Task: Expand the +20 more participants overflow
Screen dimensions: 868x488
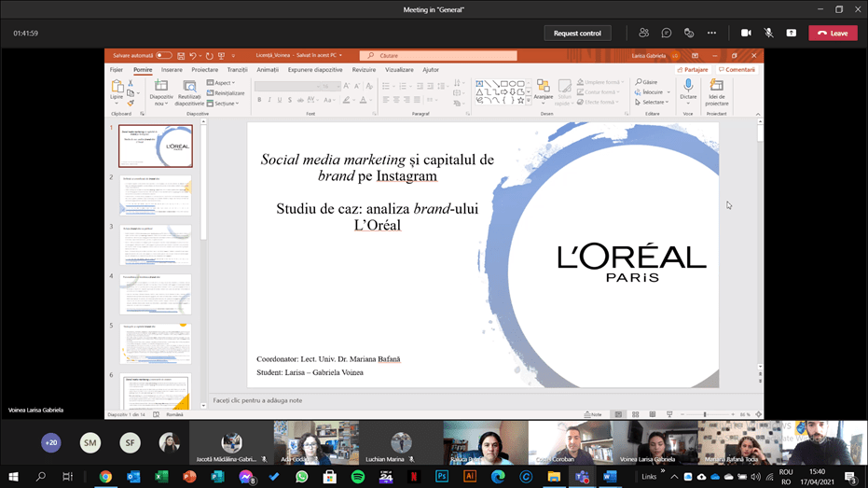Action: click(50, 443)
